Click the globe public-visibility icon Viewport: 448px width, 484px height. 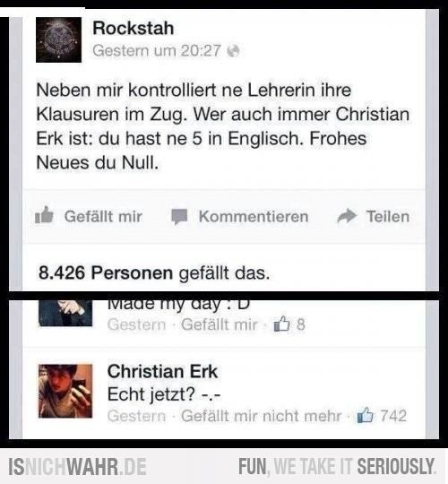(233, 51)
